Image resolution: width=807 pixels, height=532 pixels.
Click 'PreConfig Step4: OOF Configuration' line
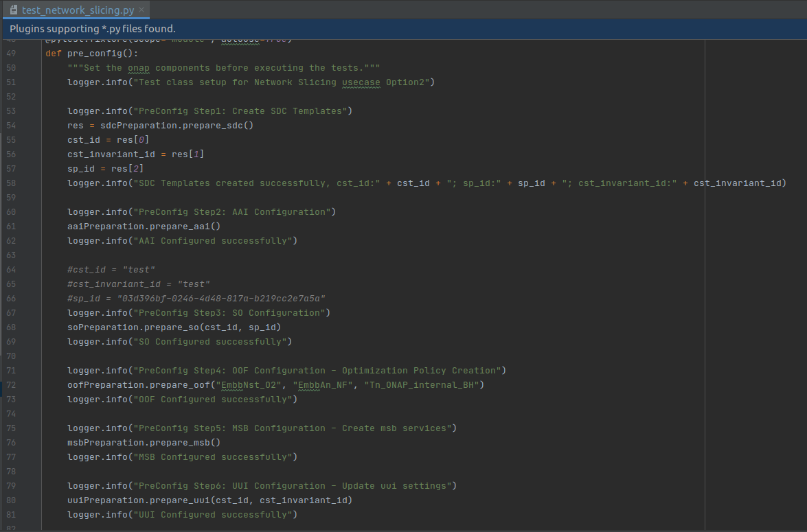pos(286,371)
